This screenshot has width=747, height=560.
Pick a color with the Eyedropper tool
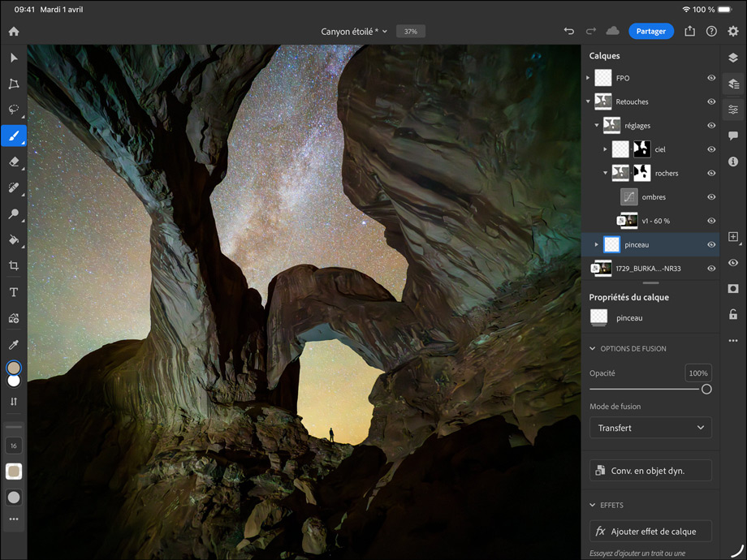coord(13,344)
